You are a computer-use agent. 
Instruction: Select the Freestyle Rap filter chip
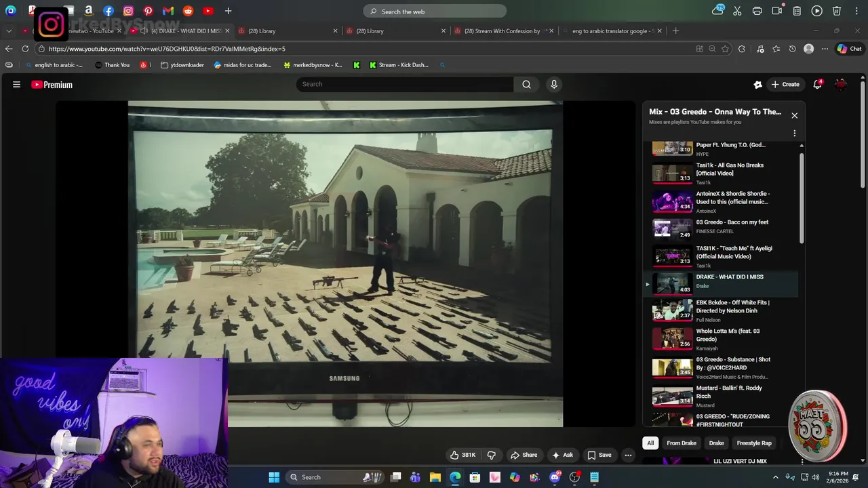pyautogui.click(x=754, y=443)
